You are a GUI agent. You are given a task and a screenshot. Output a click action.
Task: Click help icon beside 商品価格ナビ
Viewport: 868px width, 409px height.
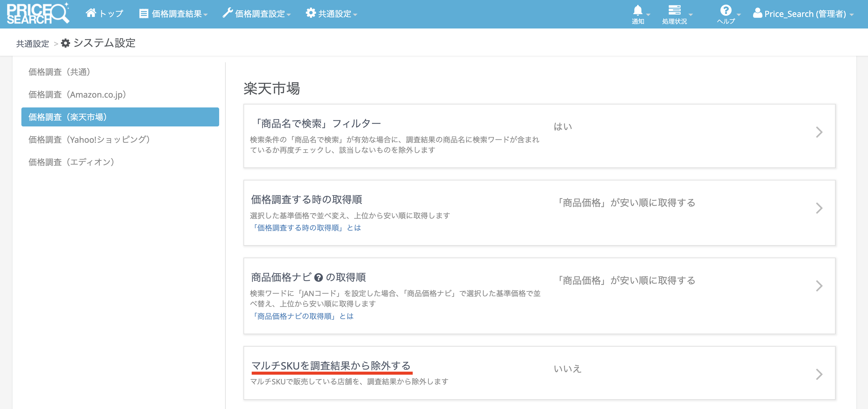[x=318, y=278]
